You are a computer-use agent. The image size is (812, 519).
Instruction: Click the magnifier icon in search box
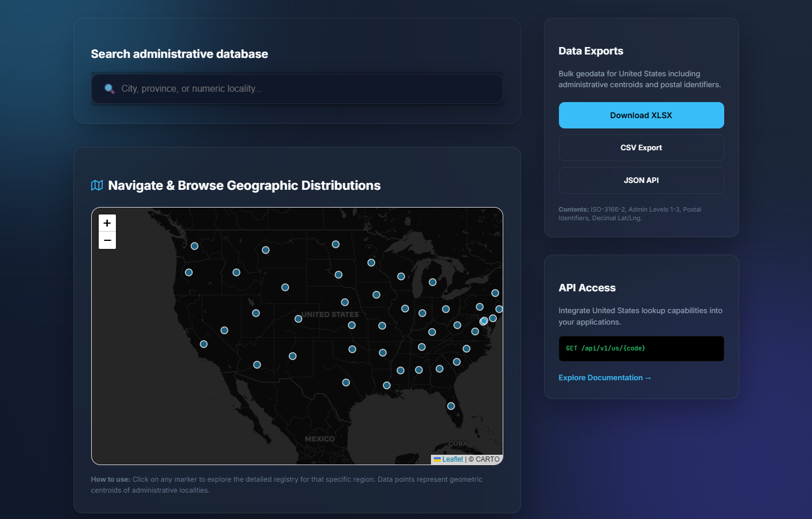109,89
